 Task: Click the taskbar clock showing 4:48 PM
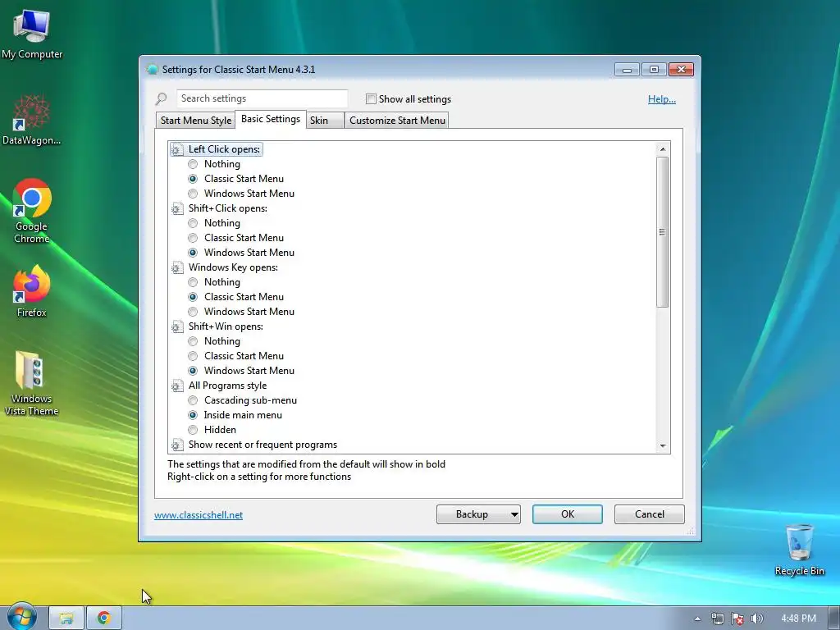tap(798, 619)
